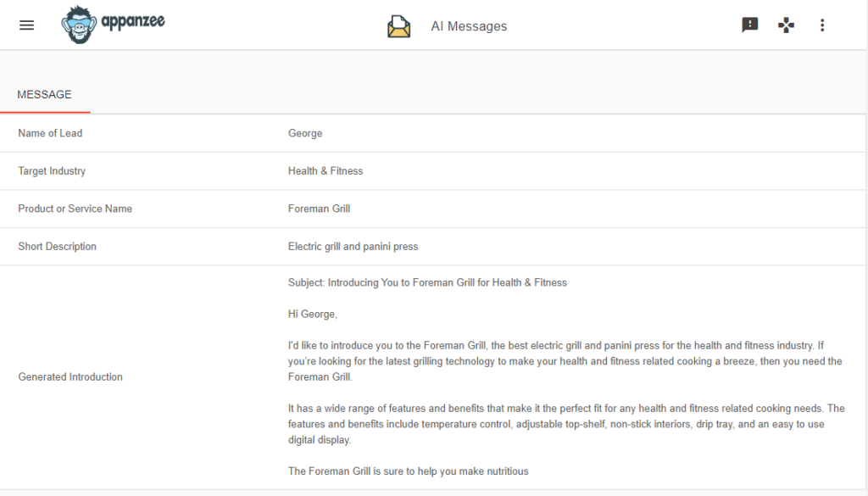Click the AI Messages page title
The width and height of the screenshot is (868, 496).
469,26
